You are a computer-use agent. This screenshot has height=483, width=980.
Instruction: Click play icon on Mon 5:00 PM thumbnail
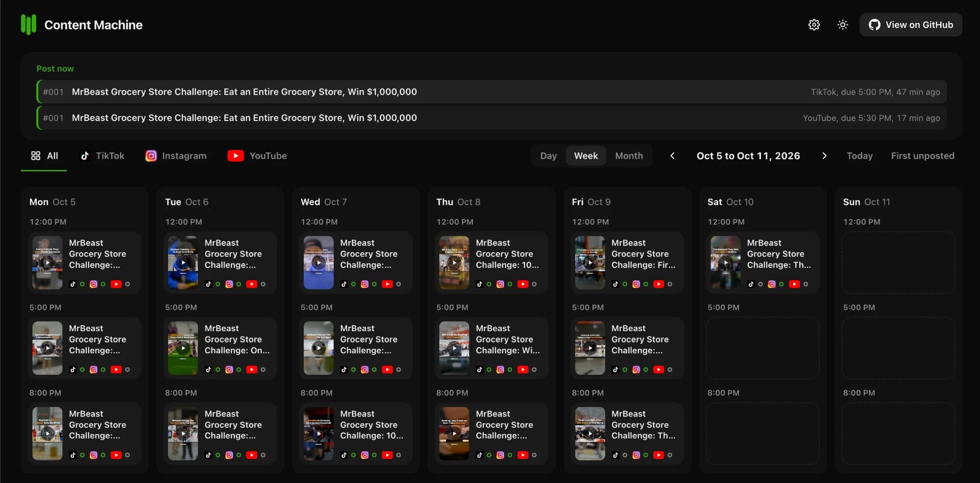[47, 348]
